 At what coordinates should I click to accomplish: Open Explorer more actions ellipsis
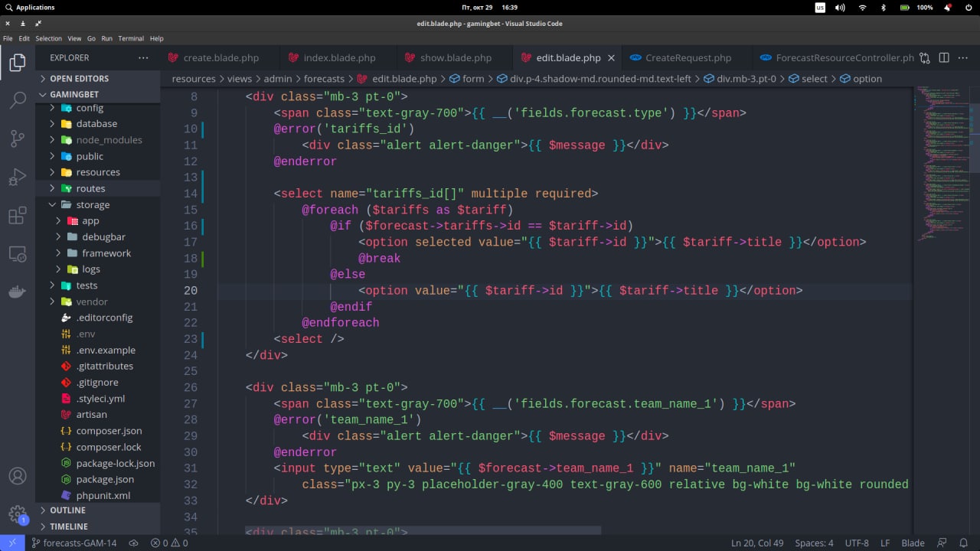click(143, 57)
